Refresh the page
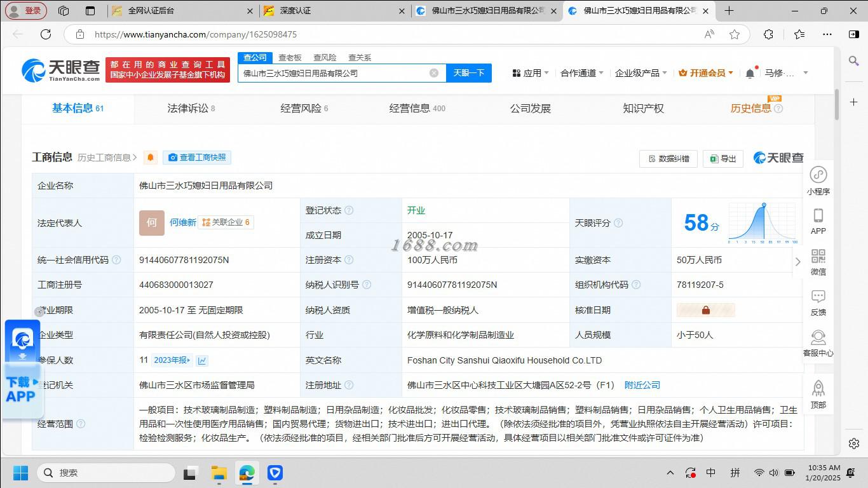This screenshot has height=488, width=868. pyautogui.click(x=46, y=34)
